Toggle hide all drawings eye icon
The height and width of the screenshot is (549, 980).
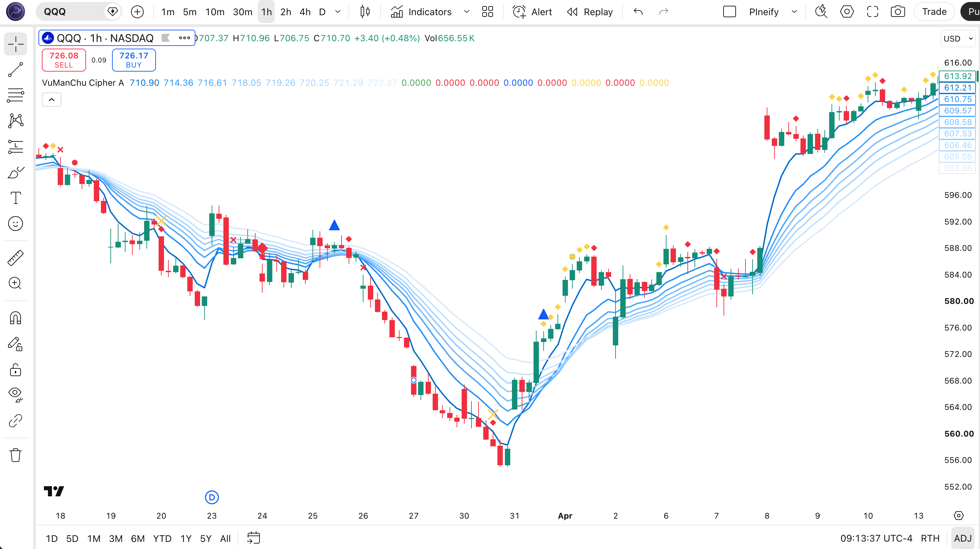pyautogui.click(x=16, y=395)
